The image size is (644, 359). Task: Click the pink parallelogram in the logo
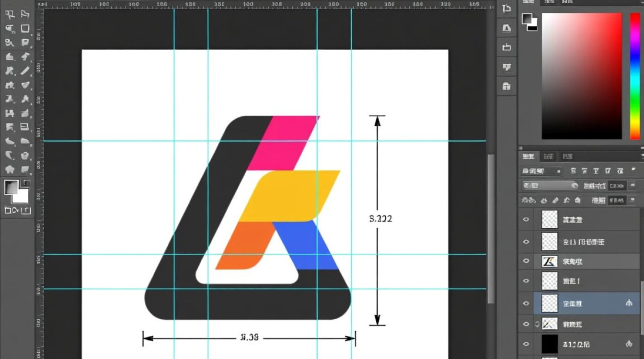click(x=283, y=143)
